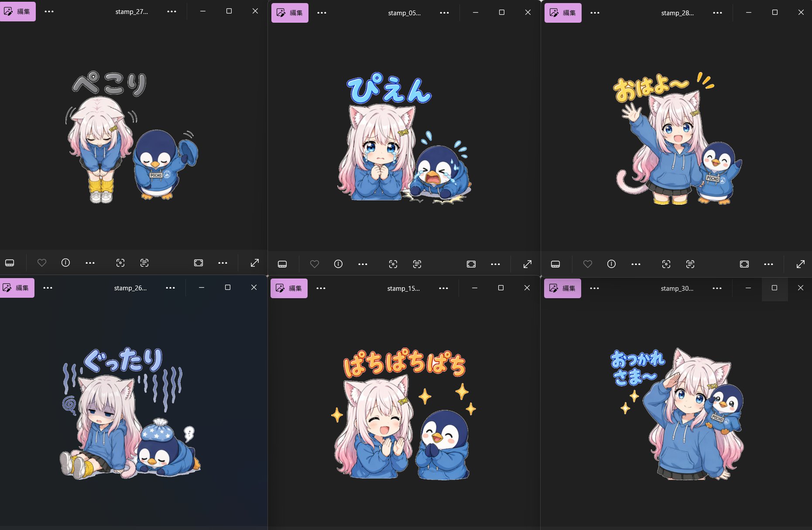Toggle favorite heart in stamp_28 window
The image size is (812, 530).
pos(588,264)
